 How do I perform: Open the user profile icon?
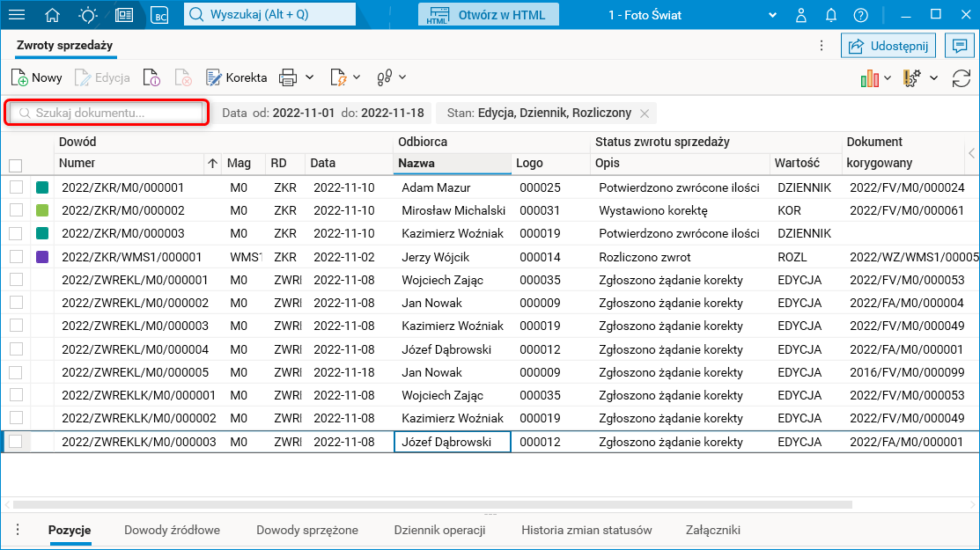(x=800, y=15)
